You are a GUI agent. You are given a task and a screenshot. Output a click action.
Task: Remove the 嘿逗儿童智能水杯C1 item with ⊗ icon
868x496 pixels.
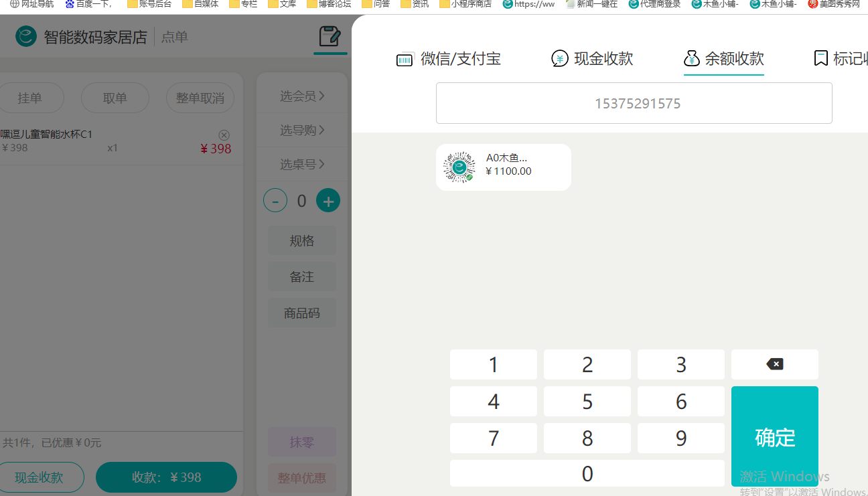224,135
